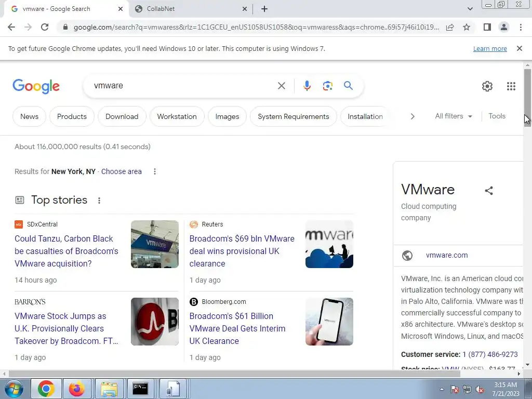Select the Installation filter chip
Image resolution: width=532 pixels, height=399 pixels.
click(365, 116)
